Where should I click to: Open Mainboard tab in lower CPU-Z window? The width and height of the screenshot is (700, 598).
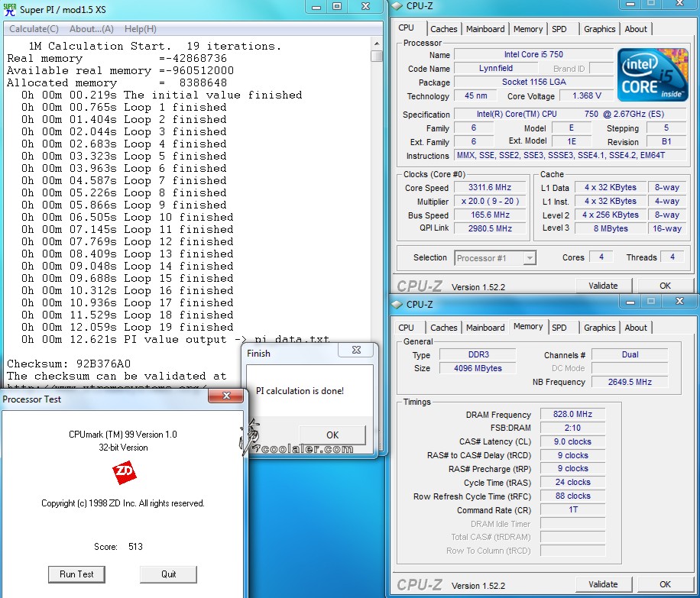point(485,328)
